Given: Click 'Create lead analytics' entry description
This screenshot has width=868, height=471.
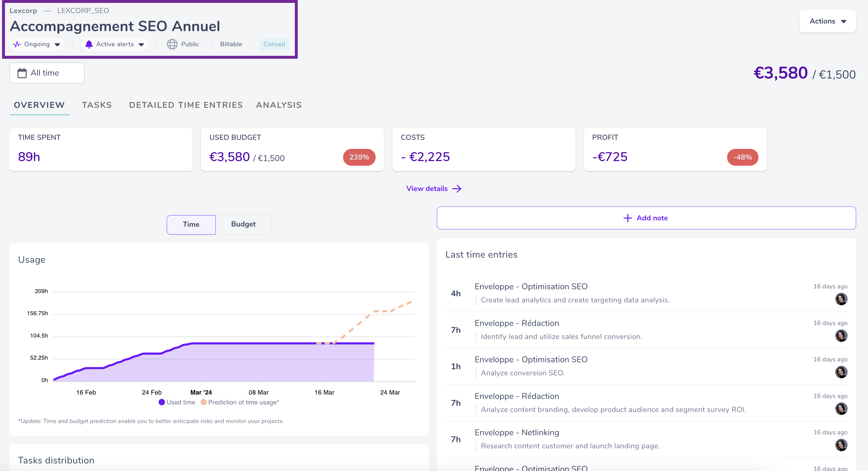Looking at the screenshot, I should pos(575,300).
